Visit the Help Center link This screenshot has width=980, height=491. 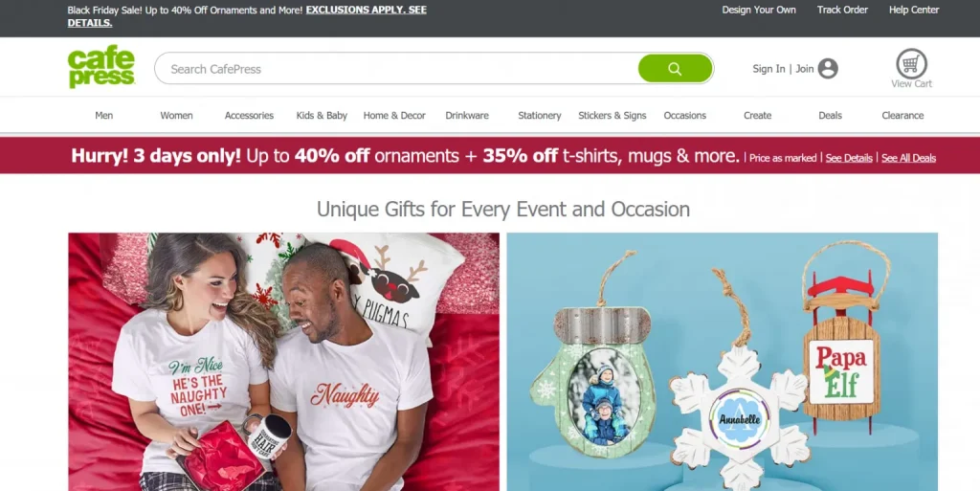914,10
